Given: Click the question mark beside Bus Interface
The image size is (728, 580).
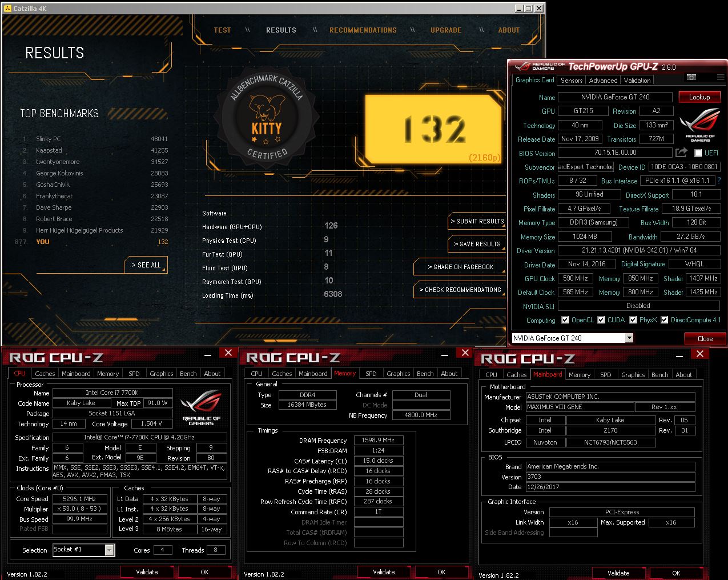Looking at the screenshot, I should (x=719, y=181).
